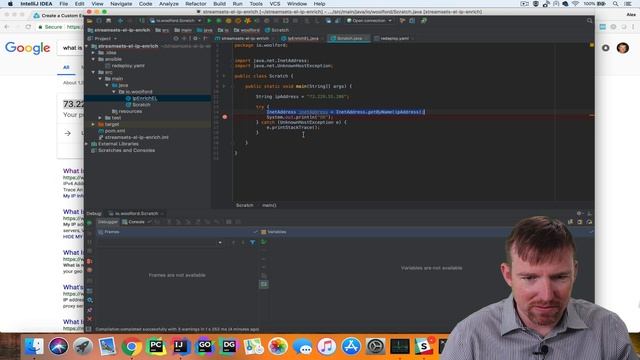Open Finder from the dock
The width and height of the screenshot is (640, 360).
tap(34, 347)
